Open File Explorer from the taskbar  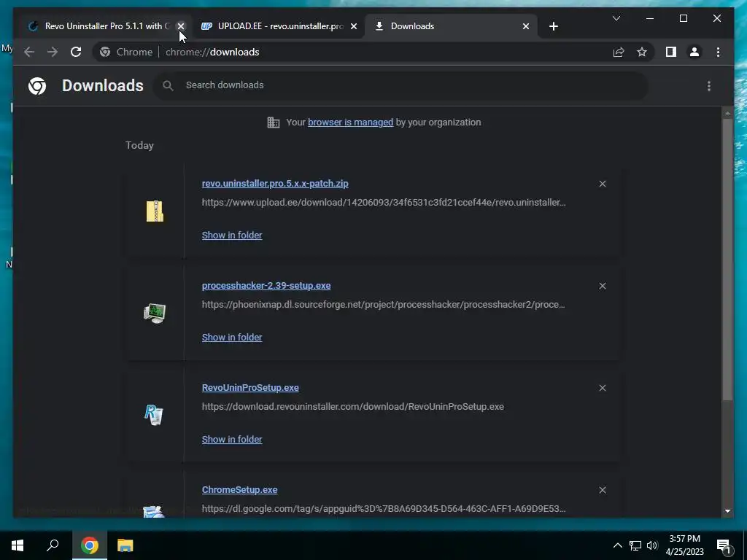click(125, 545)
